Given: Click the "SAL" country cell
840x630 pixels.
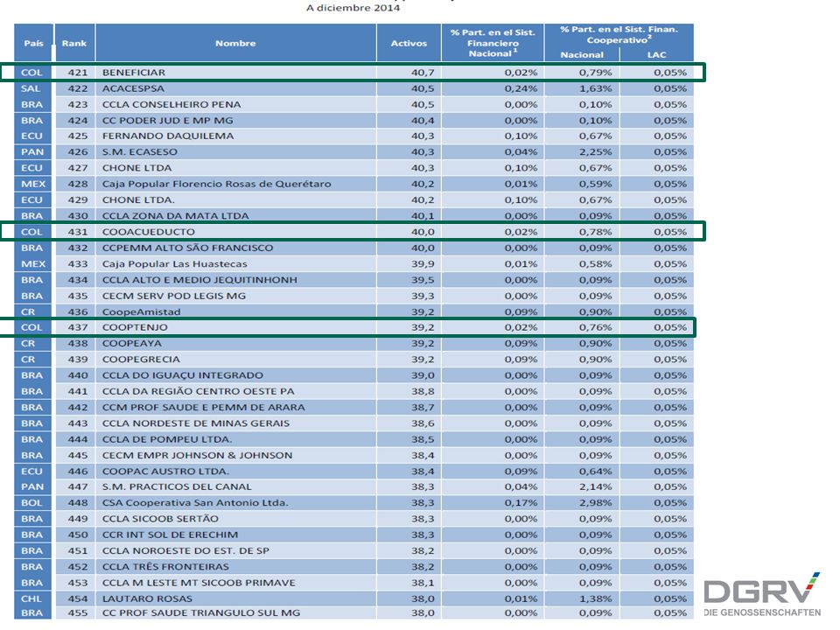Looking at the screenshot, I should [31, 88].
